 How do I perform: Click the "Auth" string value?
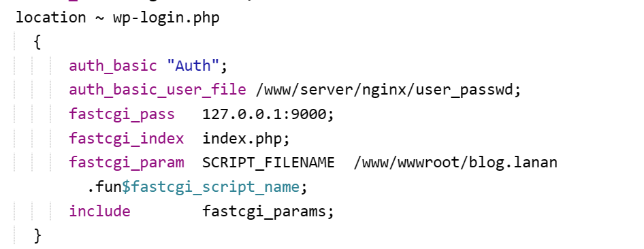193,65
